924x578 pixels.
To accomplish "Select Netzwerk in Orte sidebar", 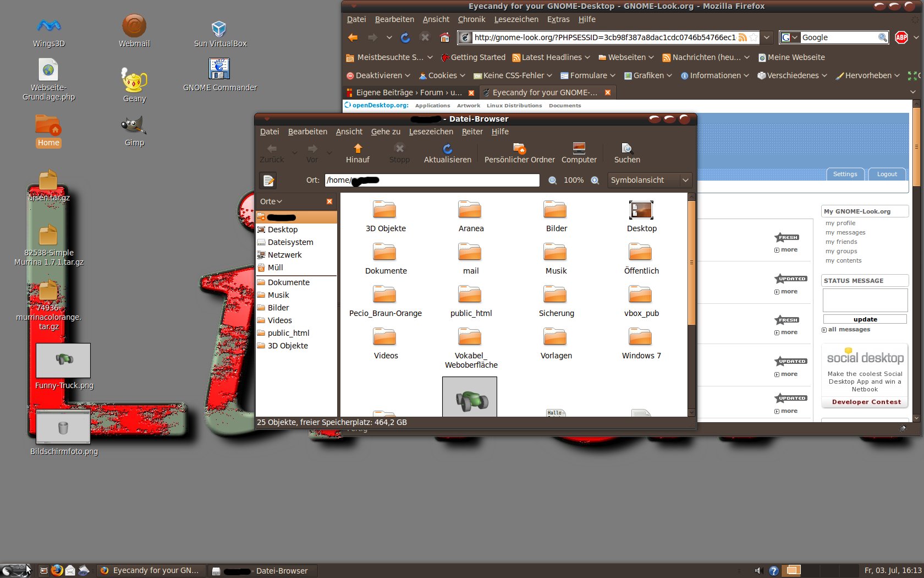I will click(284, 255).
